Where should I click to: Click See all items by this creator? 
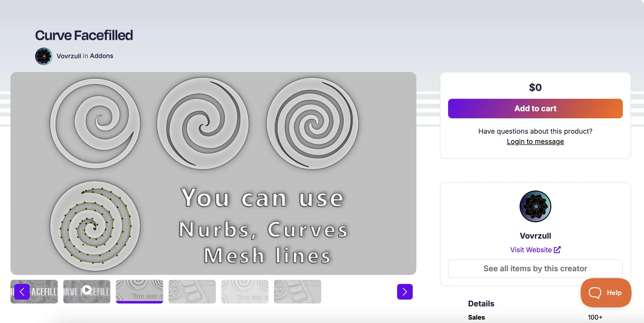[x=535, y=269]
